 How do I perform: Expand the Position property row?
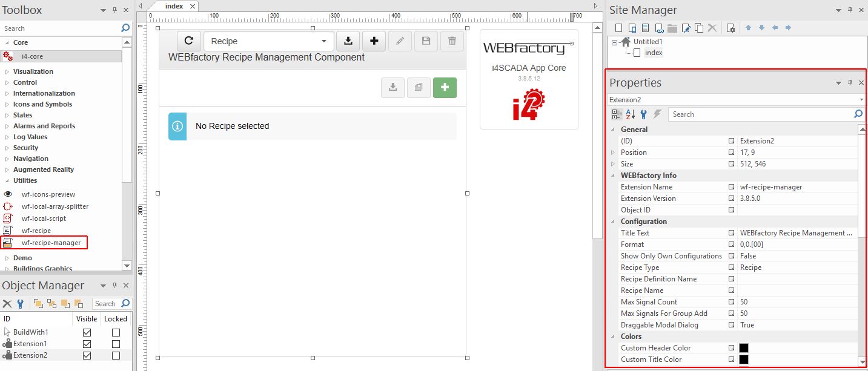(x=613, y=153)
